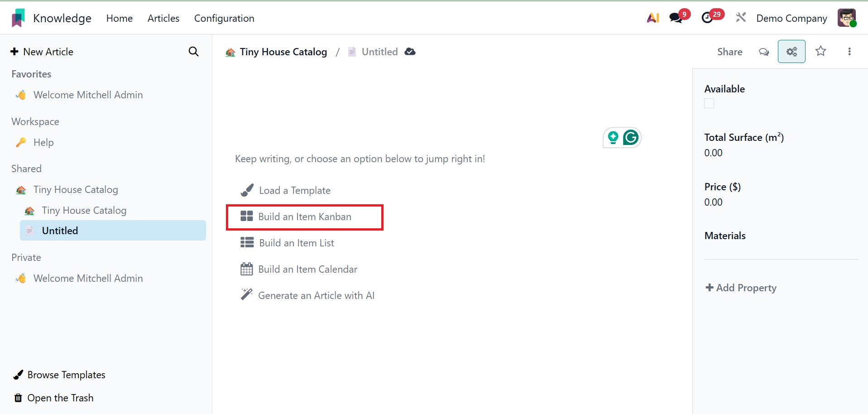Click the search magnifier icon in sidebar
Image resolution: width=868 pixels, height=414 pixels.
[x=193, y=52]
